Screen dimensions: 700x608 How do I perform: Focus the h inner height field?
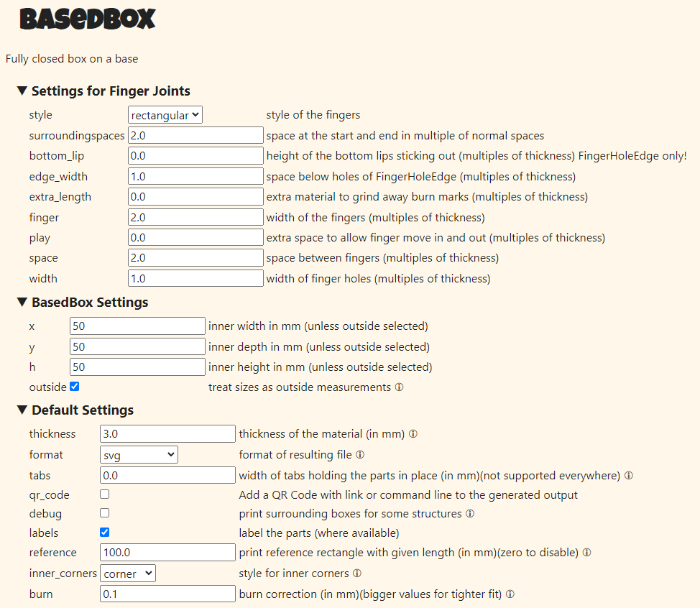137,367
